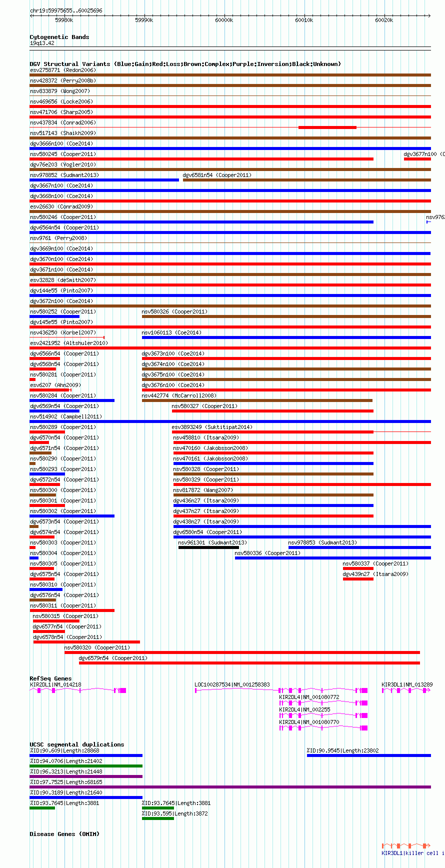
Task: Click transcript KIR2DL4|NM_001080772
Action: (x=323, y=702)
